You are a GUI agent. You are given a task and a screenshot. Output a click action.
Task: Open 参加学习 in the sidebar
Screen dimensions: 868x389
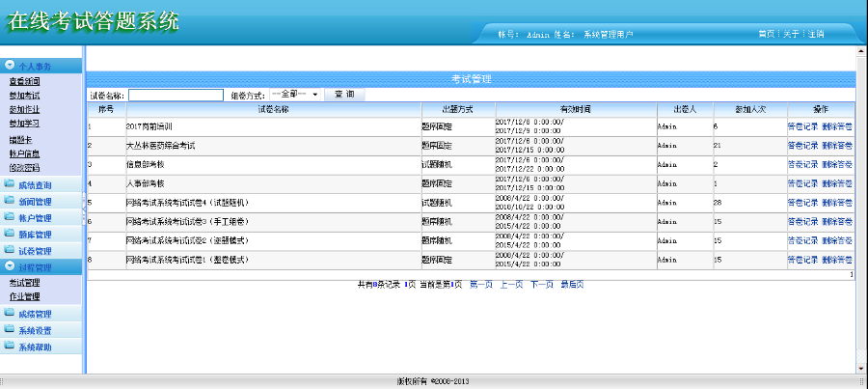click(x=24, y=123)
